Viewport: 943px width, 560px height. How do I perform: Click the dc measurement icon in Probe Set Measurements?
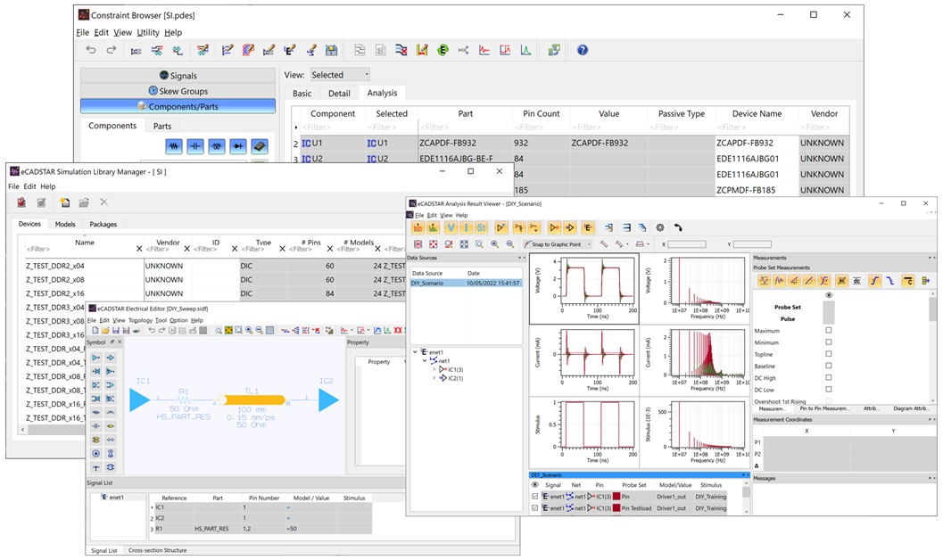pyautogui.click(x=857, y=281)
